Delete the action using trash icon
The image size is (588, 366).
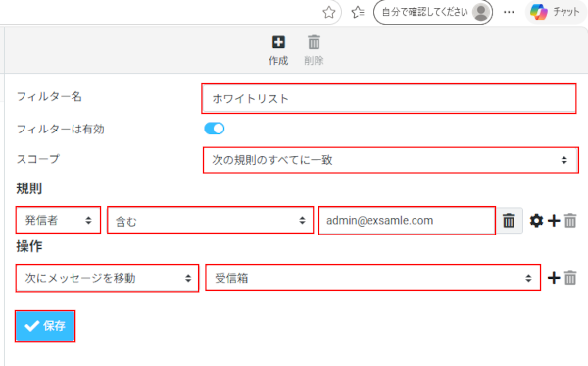click(x=570, y=278)
